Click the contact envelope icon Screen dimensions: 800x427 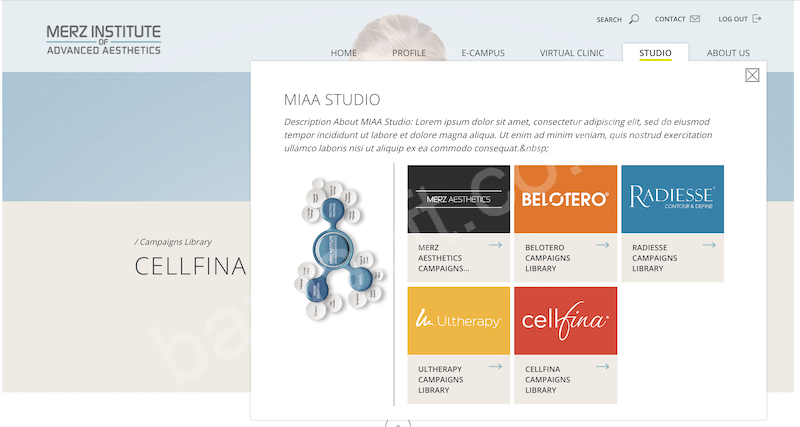click(695, 19)
